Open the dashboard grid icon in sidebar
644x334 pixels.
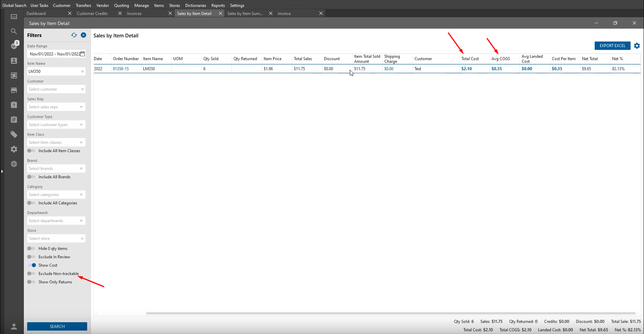(x=14, y=17)
